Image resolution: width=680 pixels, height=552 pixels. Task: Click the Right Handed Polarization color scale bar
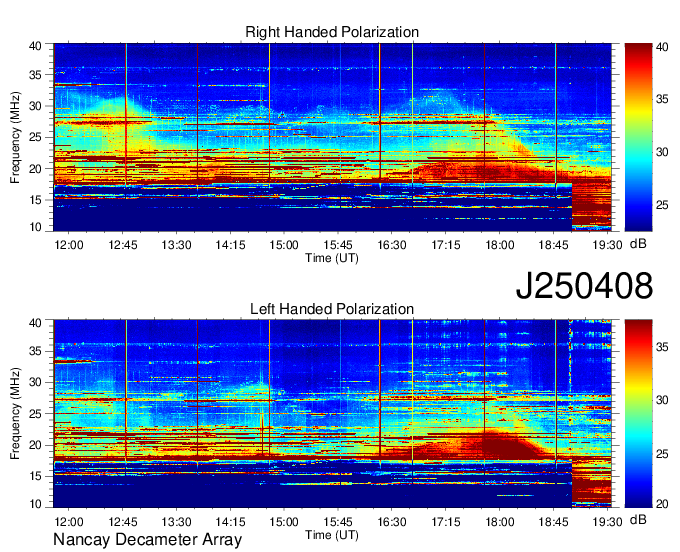(x=638, y=137)
